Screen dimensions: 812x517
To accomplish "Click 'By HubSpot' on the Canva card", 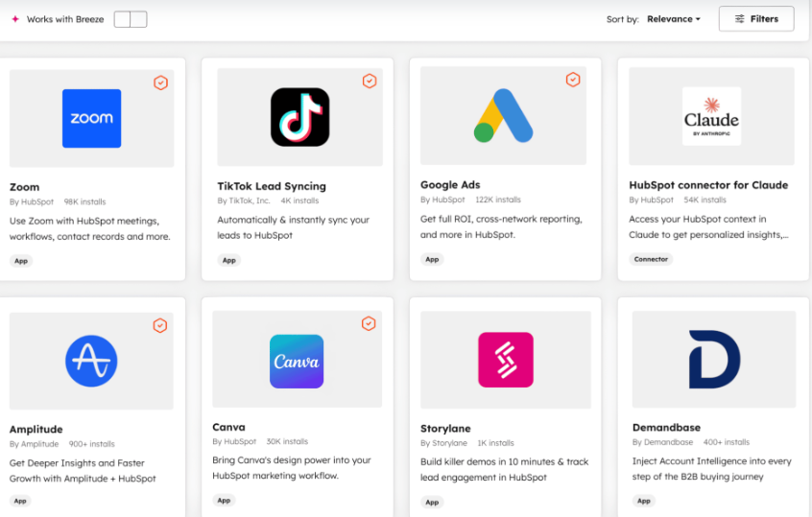I will (x=234, y=441).
